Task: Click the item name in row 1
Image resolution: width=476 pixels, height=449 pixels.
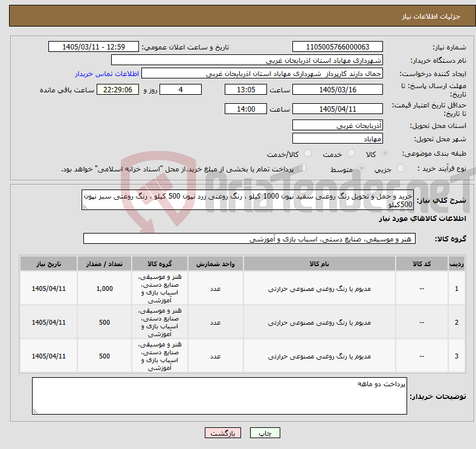Action: (320, 288)
